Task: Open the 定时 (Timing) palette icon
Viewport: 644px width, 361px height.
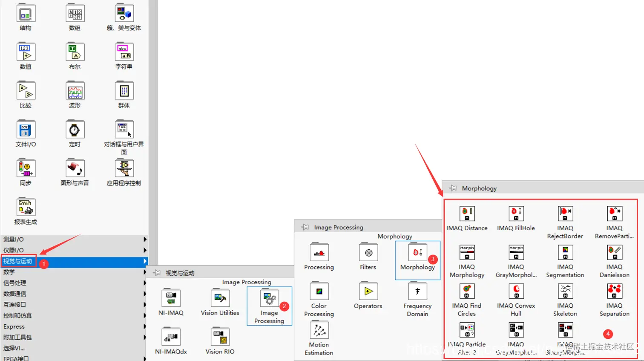Action: click(x=75, y=130)
